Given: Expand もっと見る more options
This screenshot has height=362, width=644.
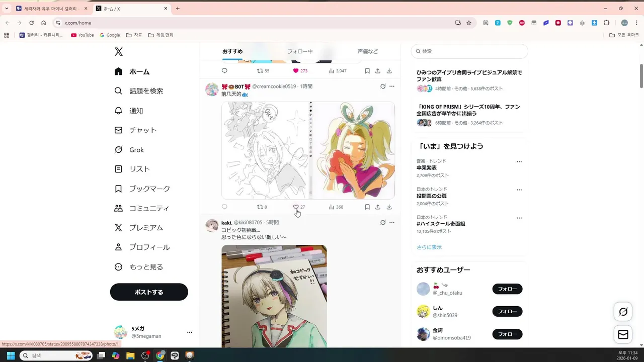Looking at the screenshot, I should (139, 267).
